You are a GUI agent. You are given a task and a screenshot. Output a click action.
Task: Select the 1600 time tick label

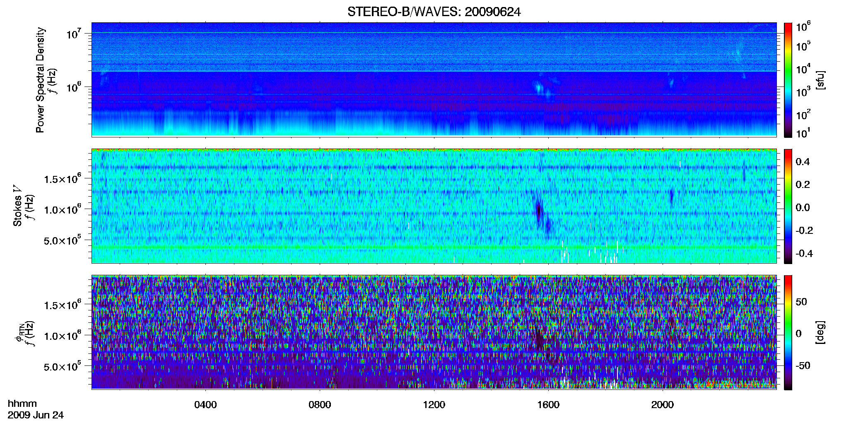click(548, 404)
